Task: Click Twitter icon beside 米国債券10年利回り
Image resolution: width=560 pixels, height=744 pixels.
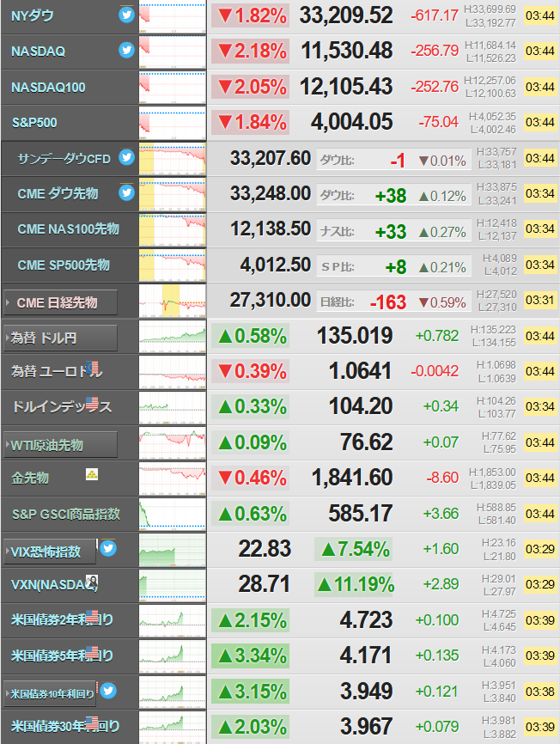Action: click(108, 691)
